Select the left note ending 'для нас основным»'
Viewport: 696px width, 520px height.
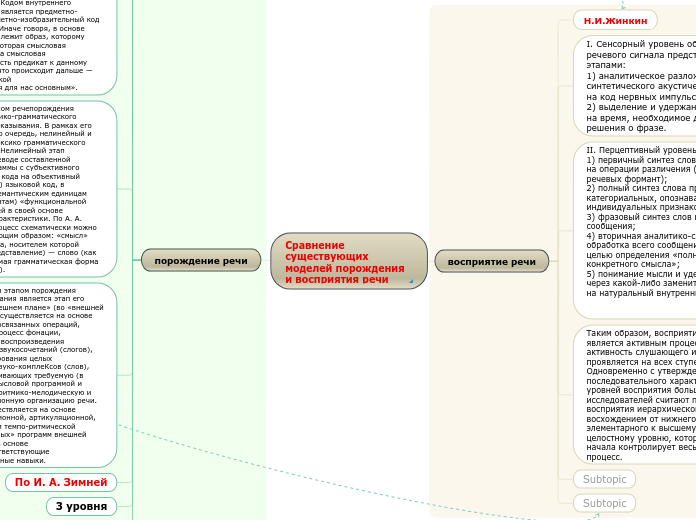click(x=58, y=46)
